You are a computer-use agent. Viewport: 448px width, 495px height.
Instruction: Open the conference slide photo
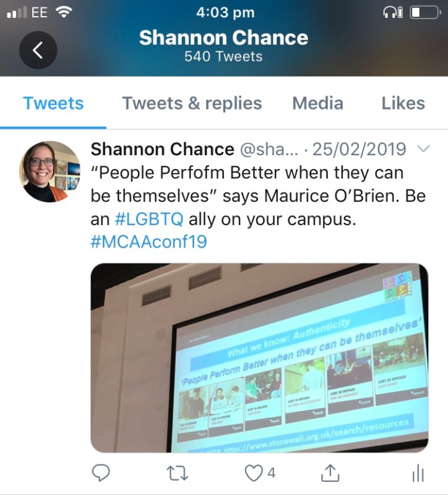point(259,358)
